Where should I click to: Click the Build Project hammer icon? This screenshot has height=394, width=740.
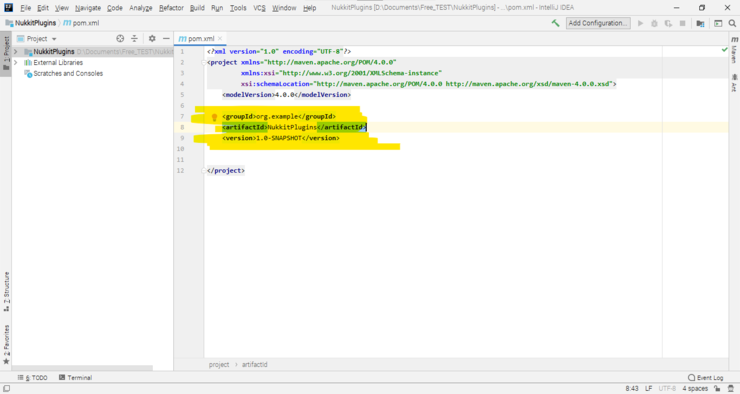coord(555,23)
